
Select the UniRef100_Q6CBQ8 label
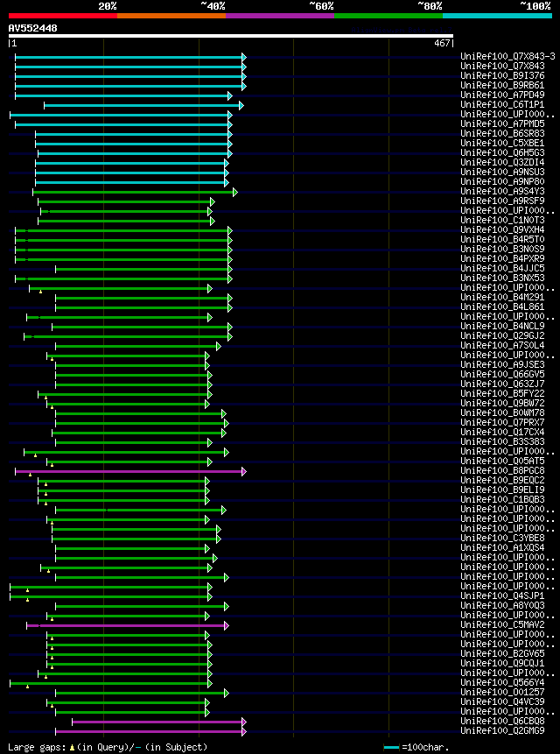[503, 721]
